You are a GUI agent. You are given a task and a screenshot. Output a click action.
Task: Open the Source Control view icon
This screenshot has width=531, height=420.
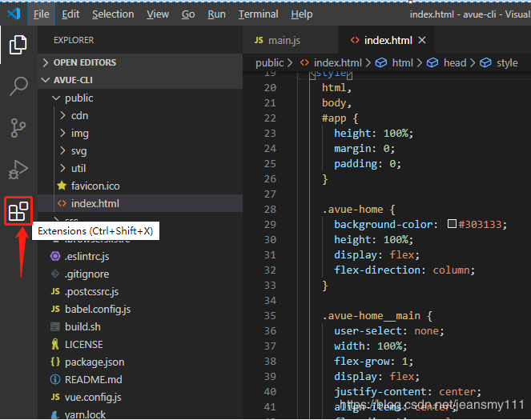coord(18,128)
